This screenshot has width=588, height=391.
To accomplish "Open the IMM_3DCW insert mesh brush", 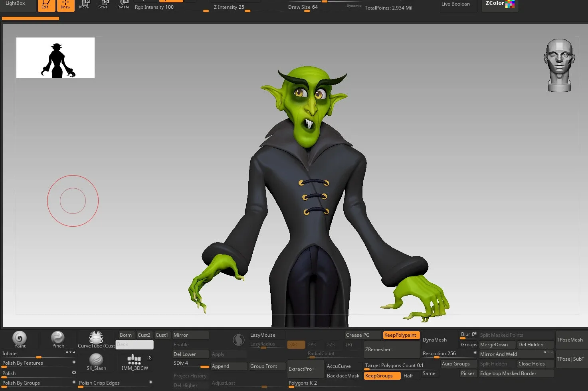I will (135, 360).
